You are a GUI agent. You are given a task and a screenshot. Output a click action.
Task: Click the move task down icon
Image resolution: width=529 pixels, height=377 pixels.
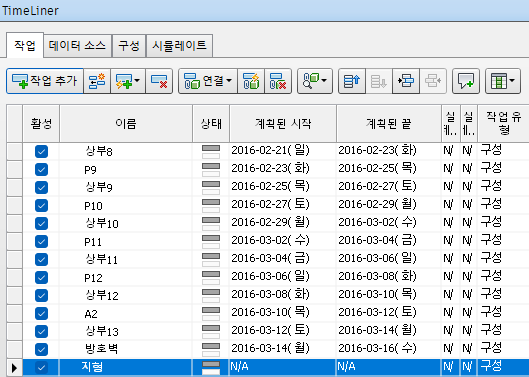coord(379,81)
